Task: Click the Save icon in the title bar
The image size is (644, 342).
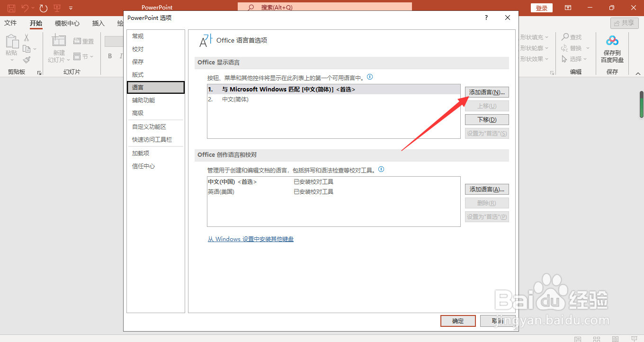Action: [11, 8]
